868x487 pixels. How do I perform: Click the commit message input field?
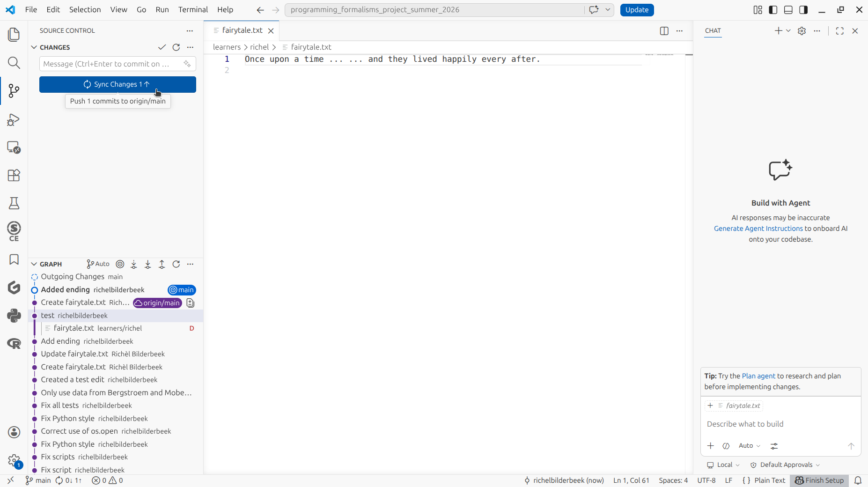point(118,64)
